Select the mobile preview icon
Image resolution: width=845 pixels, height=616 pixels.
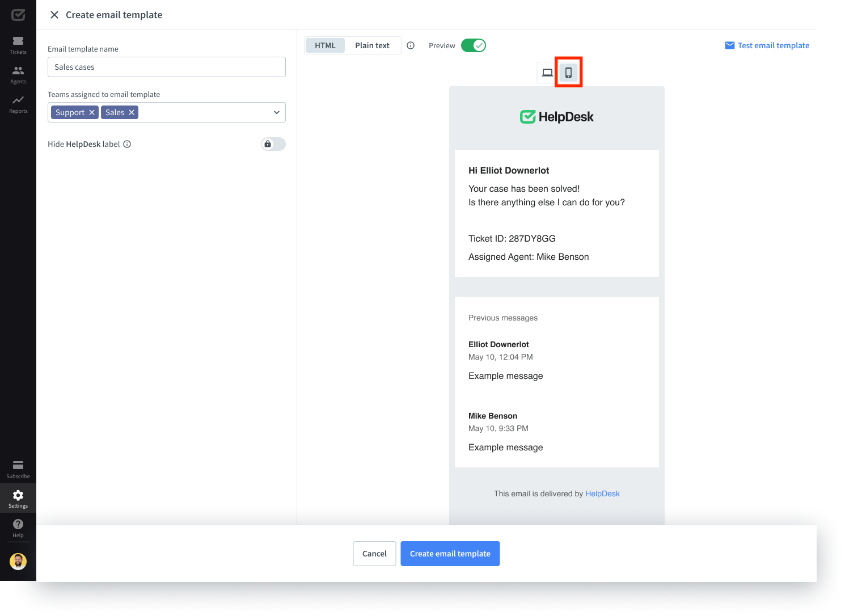568,72
